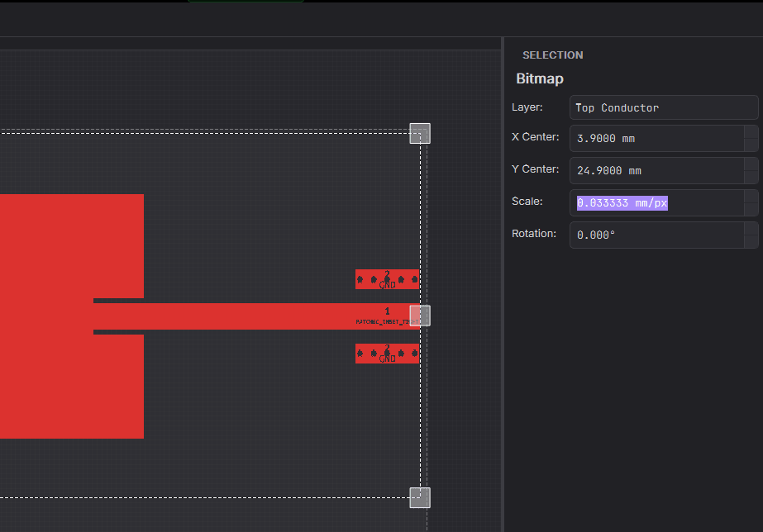This screenshot has width=763, height=532.
Task: Click the Y Center: label
Action: (x=536, y=169)
